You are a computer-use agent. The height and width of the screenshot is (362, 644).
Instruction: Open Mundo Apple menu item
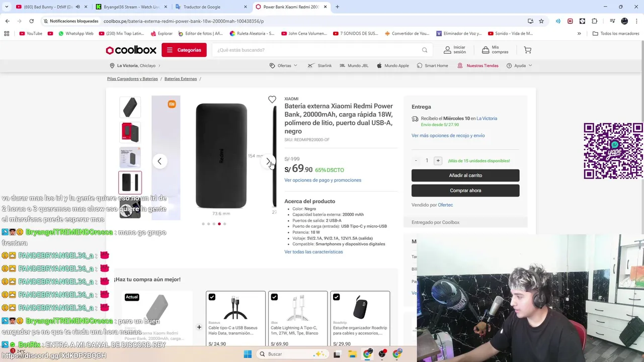[392, 66]
